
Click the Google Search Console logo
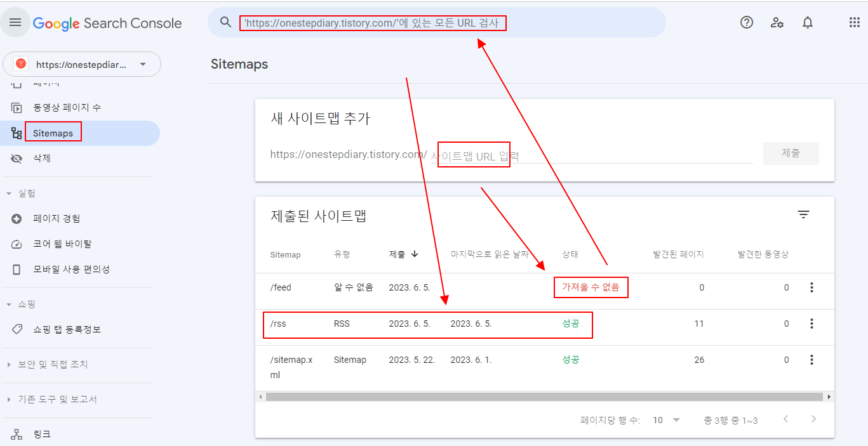tap(107, 23)
